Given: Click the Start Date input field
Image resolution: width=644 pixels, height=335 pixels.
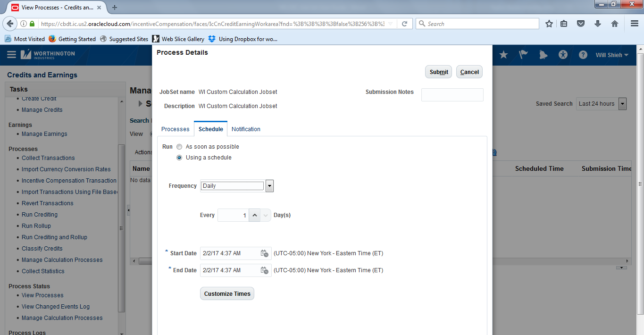Looking at the screenshot, I should [x=230, y=253].
